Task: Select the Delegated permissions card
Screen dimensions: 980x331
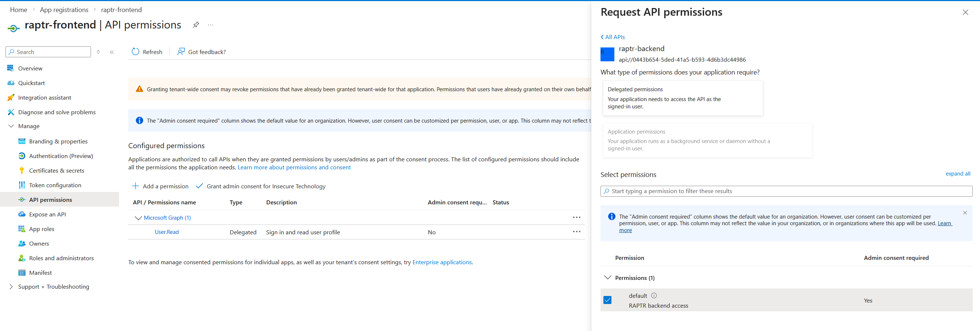Action: click(683, 98)
